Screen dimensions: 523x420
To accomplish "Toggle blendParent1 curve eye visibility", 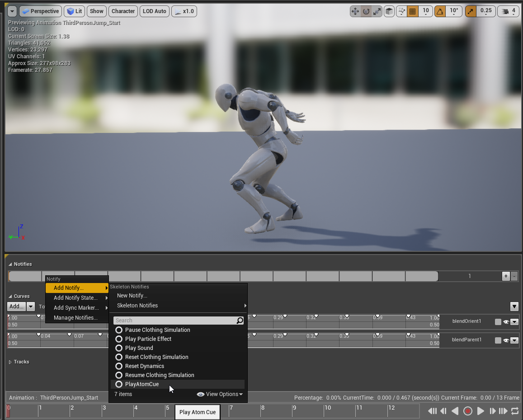I will [506, 340].
